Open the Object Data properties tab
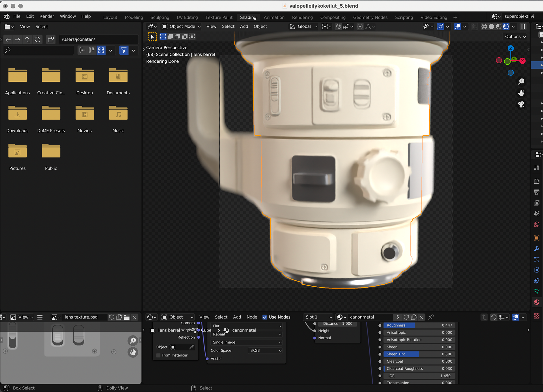The width and height of the screenshot is (543, 392). pyautogui.click(x=536, y=291)
